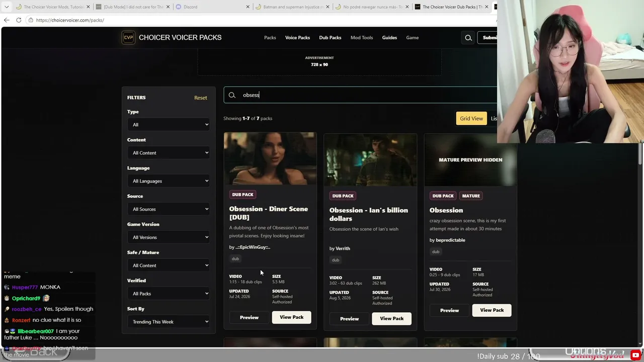Close the active Choicer Voicer Dub Packs tab
This screenshot has width=644, height=362.
[487, 7]
